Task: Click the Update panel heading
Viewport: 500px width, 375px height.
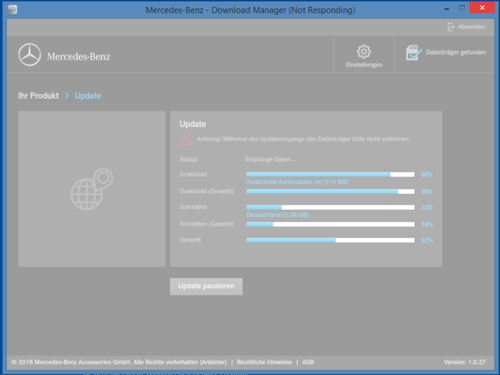Action: tap(193, 124)
